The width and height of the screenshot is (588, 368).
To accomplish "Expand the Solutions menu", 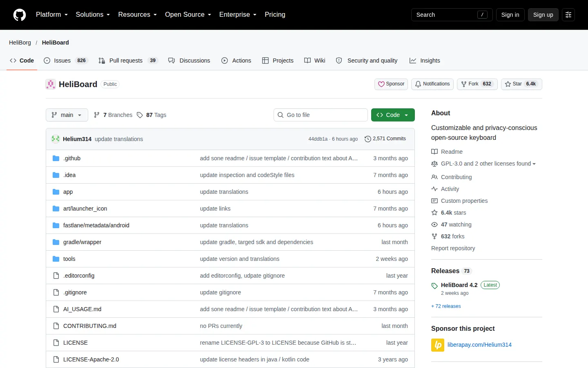I will coord(93,15).
